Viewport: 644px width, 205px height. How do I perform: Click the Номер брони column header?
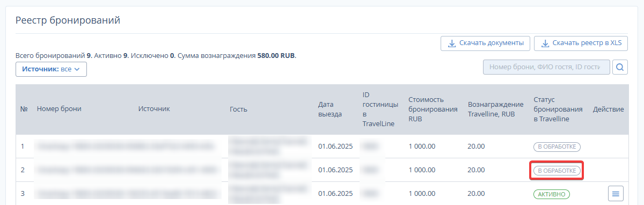coord(59,109)
